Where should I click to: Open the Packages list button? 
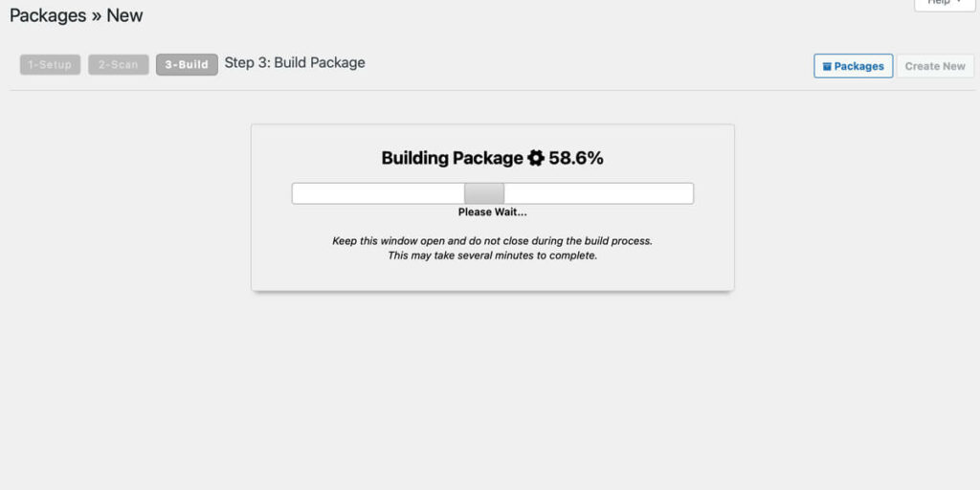(x=853, y=66)
